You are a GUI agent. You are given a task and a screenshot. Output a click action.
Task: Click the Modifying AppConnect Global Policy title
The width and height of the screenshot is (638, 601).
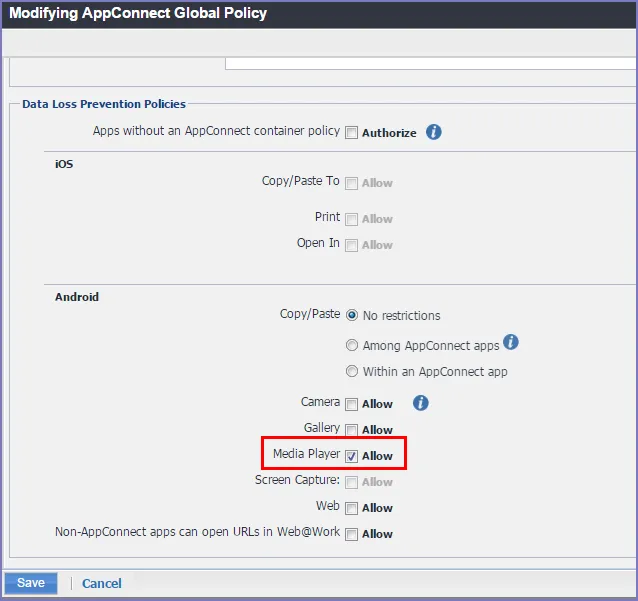pyautogui.click(x=138, y=13)
